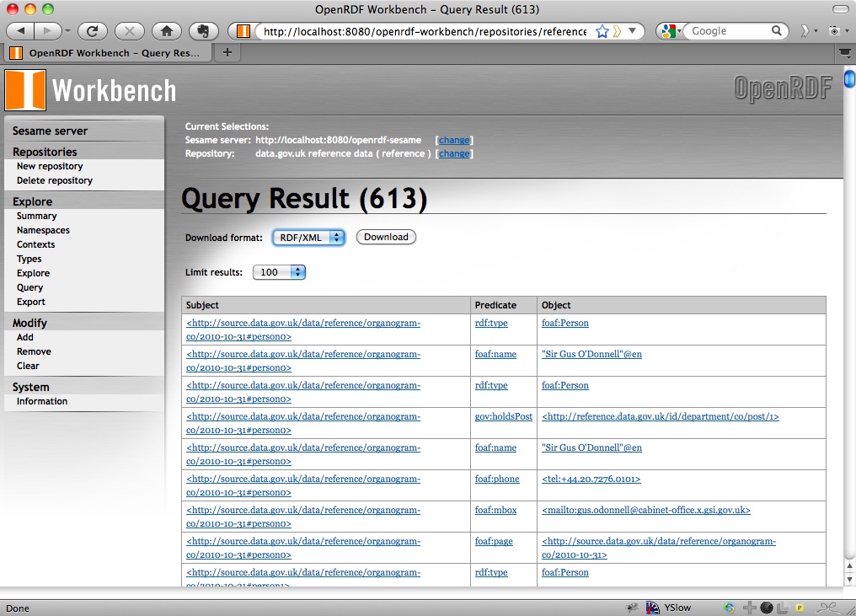
Task: Click the yellow P icon in status bar
Action: click(x=800, y=608)
